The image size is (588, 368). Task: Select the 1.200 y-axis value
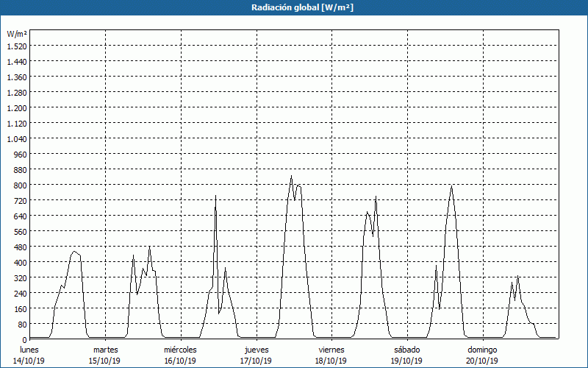(17, 107)
